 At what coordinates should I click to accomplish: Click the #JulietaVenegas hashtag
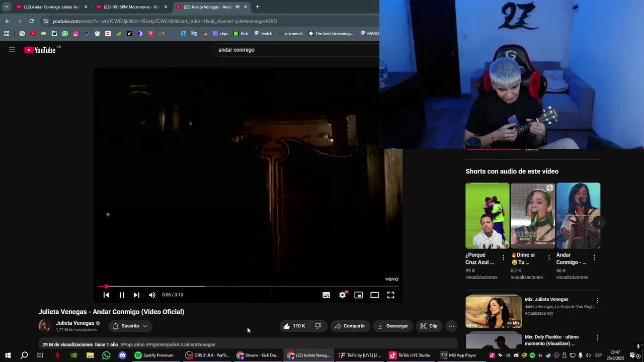[198, 345]
